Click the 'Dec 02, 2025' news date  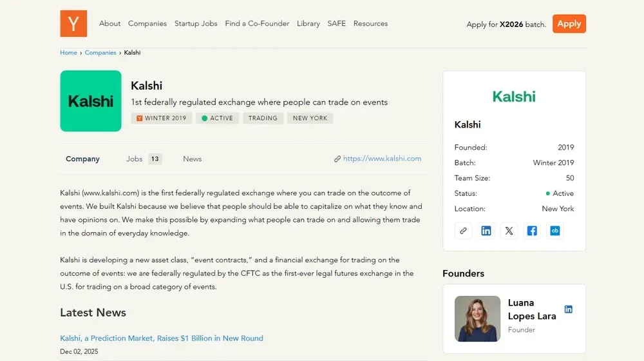[79, 351]
